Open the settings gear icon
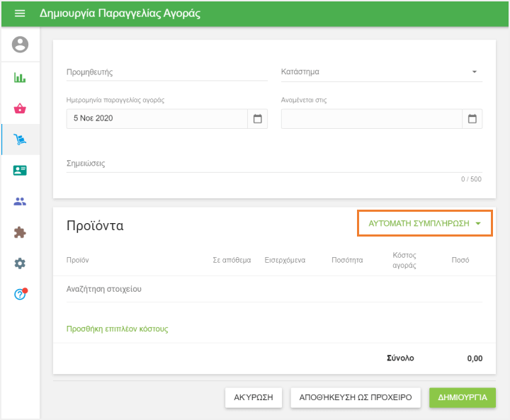510x420 pixels. point(20,263)
